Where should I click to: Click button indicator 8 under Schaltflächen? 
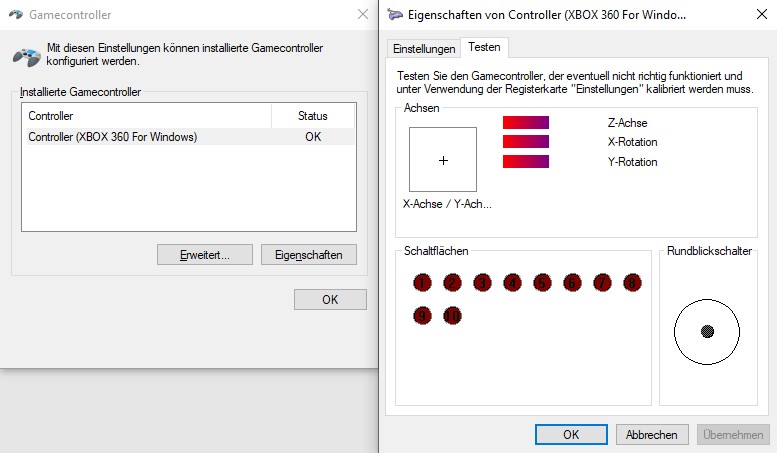(632, 283)
